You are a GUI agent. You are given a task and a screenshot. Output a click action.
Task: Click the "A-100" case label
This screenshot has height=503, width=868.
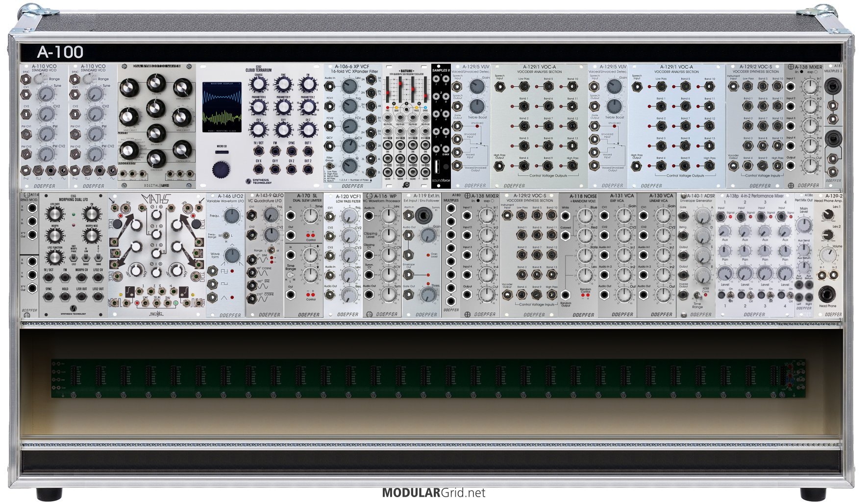tap(60, 52)
